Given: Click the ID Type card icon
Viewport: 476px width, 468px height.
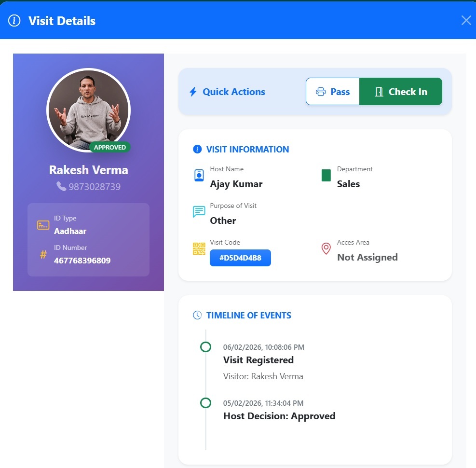Looking at the screenshot, I should pyautogui.click(x=43, y=225).
